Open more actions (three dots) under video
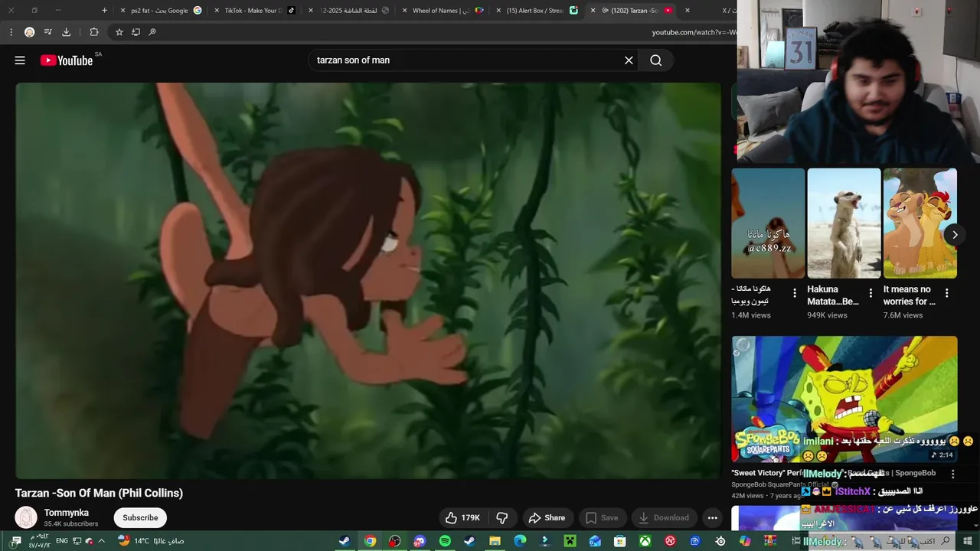 coord(713,518)
